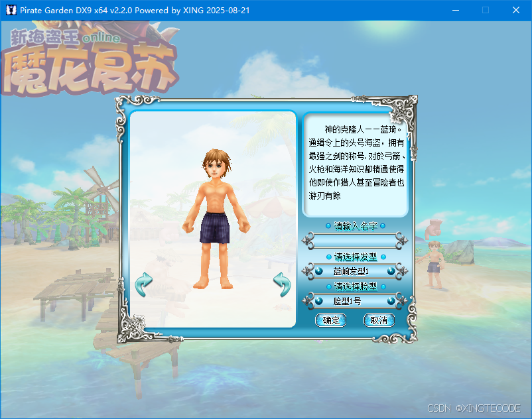This screenshot has height=419, width=532.
Task: Rotate character with right curved arrow
Action: pos(283,284)
